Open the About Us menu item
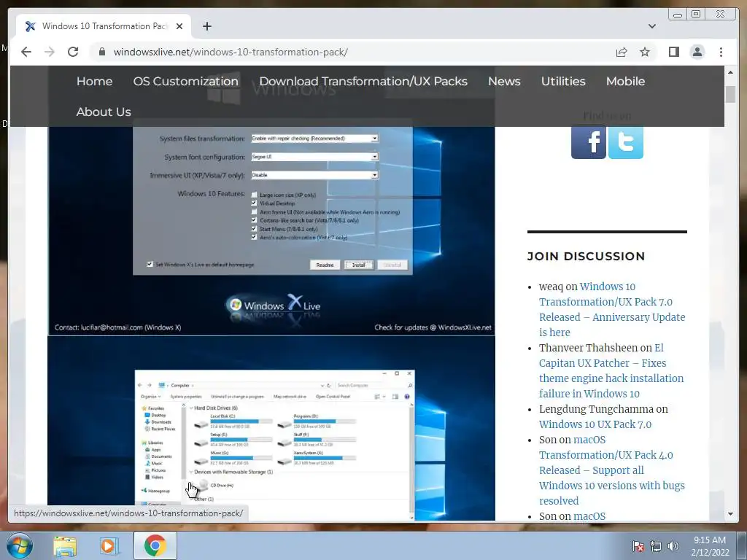747x560 pixels. click(104, 112)
